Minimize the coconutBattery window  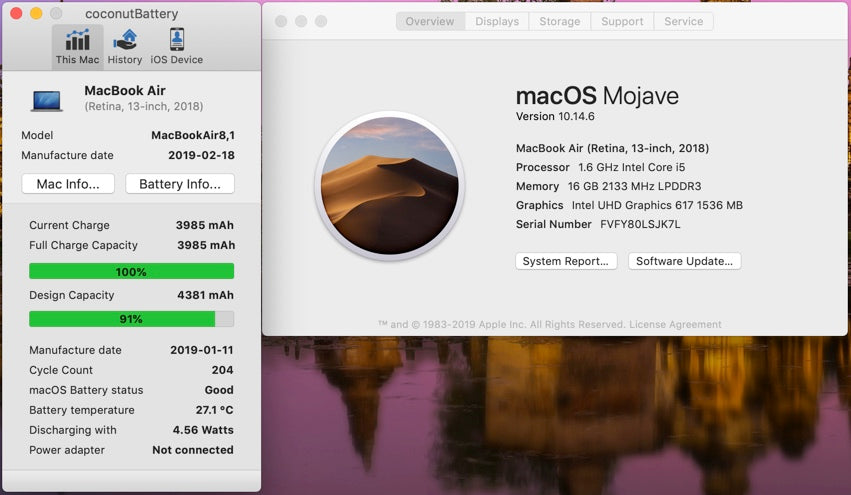pos(36,14)
